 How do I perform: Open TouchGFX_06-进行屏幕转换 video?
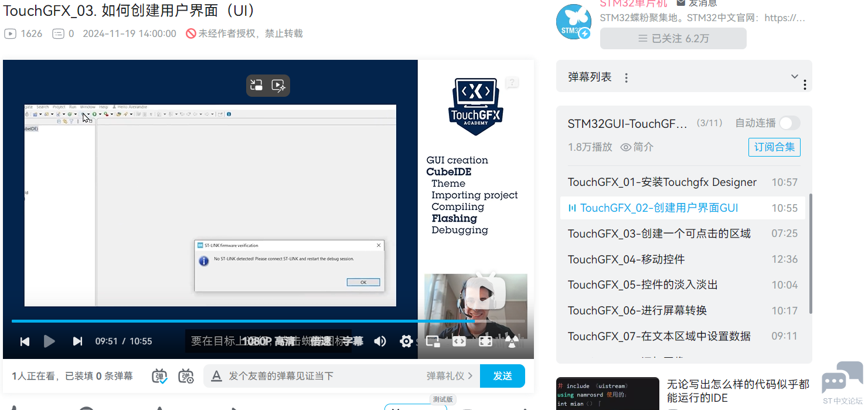(x=683, y=310)
